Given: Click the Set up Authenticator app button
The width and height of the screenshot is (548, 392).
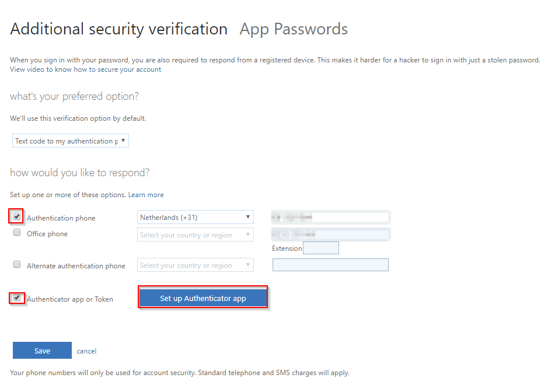Looking at the screenshot, I should [x=203, y=298].
